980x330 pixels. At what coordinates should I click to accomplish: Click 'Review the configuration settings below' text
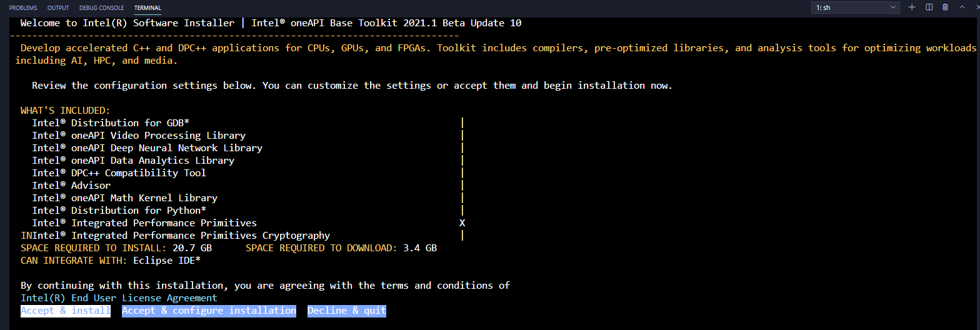point(144,86)
